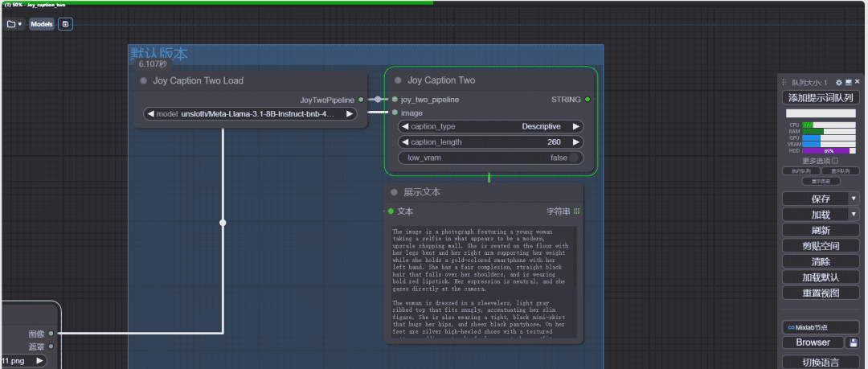868x369 pixels.
Task: Collapse the 展示文本 node dot
Action: coord(394,192)
